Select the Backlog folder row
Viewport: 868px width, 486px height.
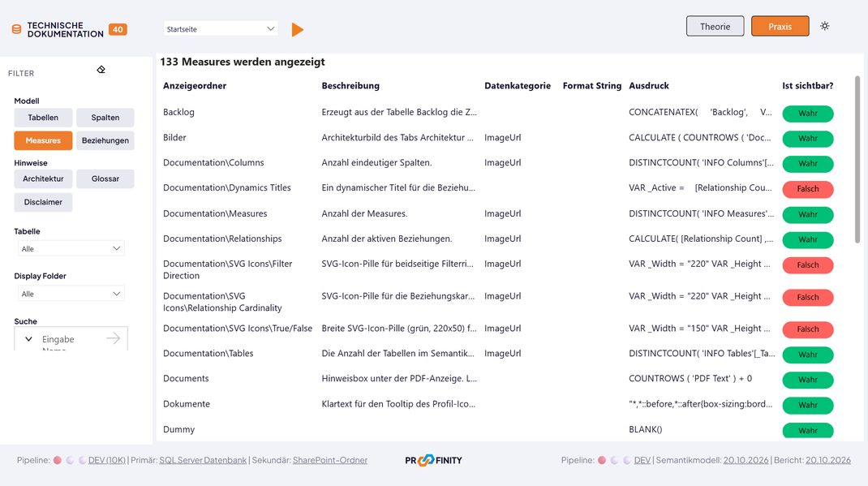tap(178, 112)
